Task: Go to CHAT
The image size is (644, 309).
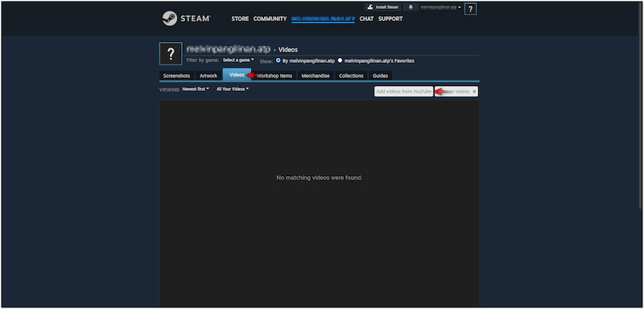Action: point(366,19)
